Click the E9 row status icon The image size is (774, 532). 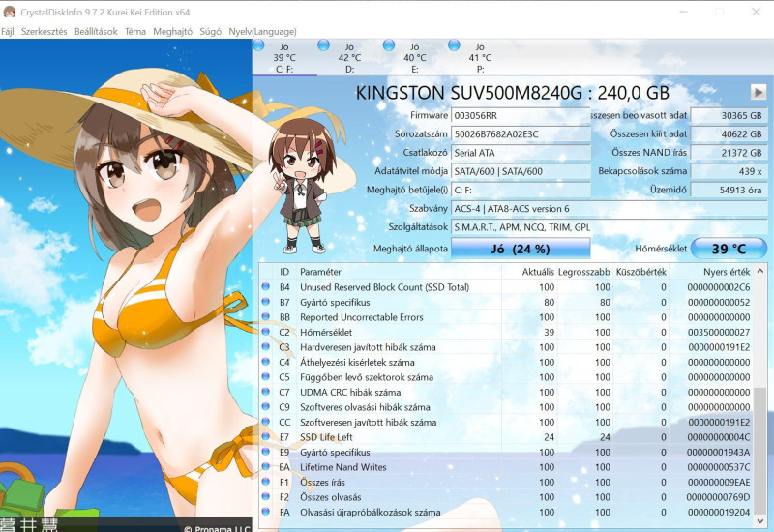coord(265,452)
